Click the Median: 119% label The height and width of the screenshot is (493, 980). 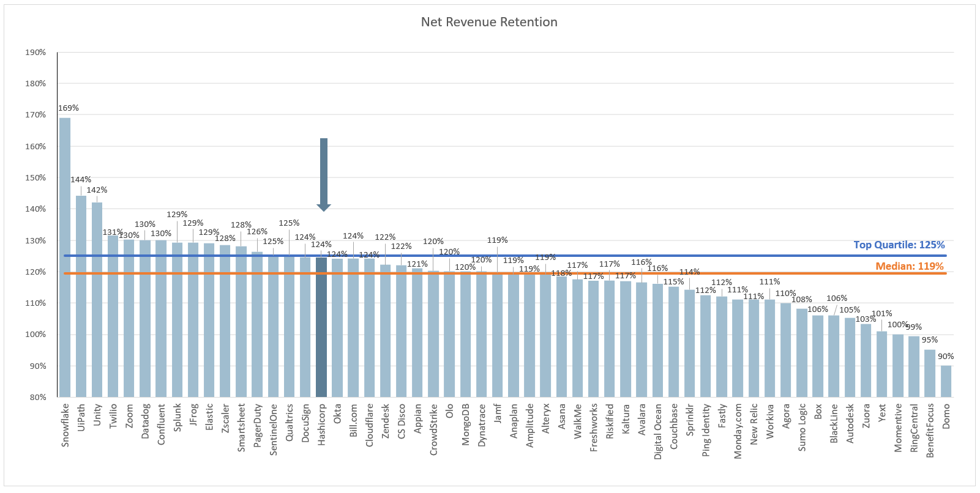coord(910,266)
